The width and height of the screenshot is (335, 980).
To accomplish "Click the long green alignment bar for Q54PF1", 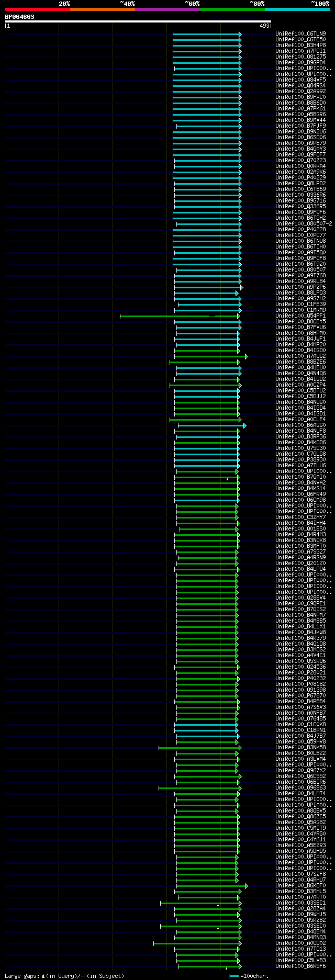I will click(x=180, y=316).
